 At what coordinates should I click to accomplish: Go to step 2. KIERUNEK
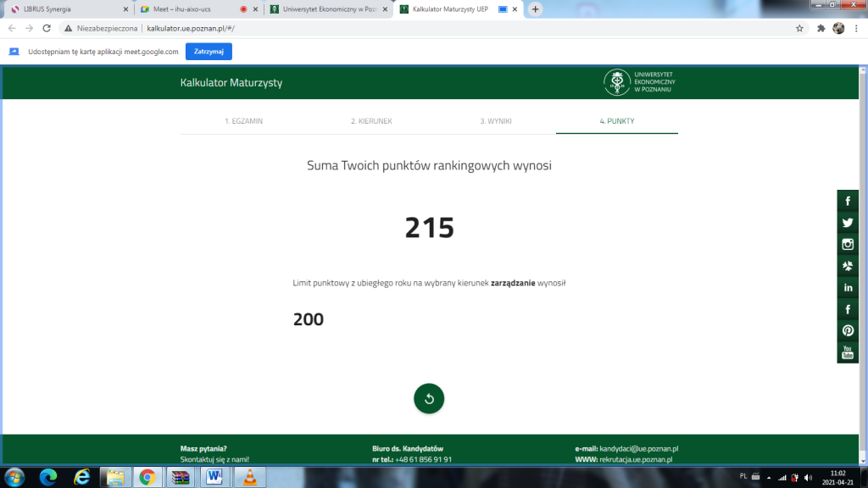coord(371,121)
